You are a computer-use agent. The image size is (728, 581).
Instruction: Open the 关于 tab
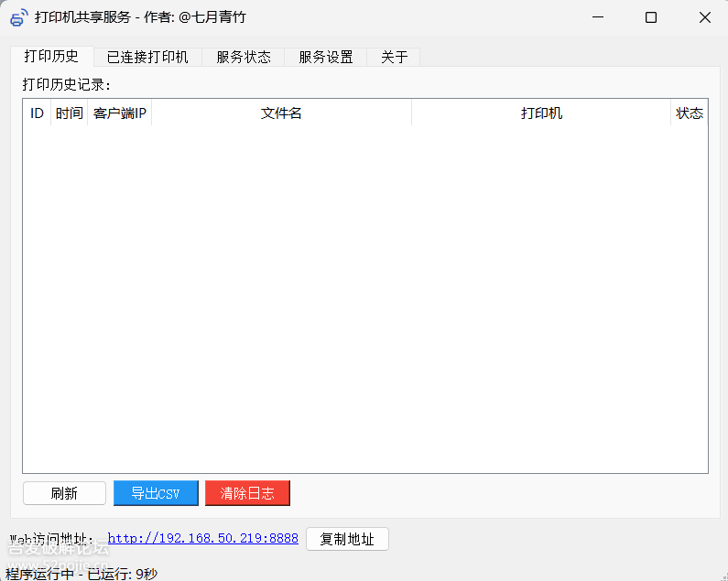pyautogui.click(x=394, y=57)
